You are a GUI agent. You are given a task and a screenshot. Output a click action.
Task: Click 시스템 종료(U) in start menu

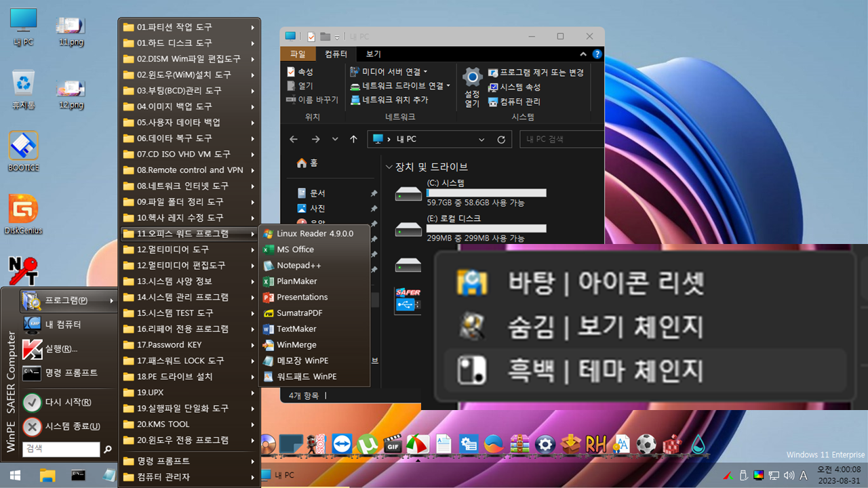(69, 426)
